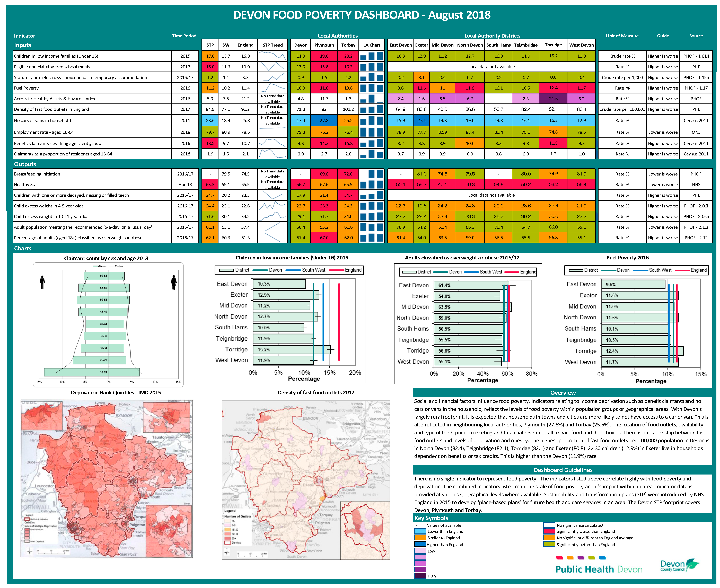Screen dimensions: 720x588
Task: Select the Plymouth column header
Action: [x=324, y=45]
